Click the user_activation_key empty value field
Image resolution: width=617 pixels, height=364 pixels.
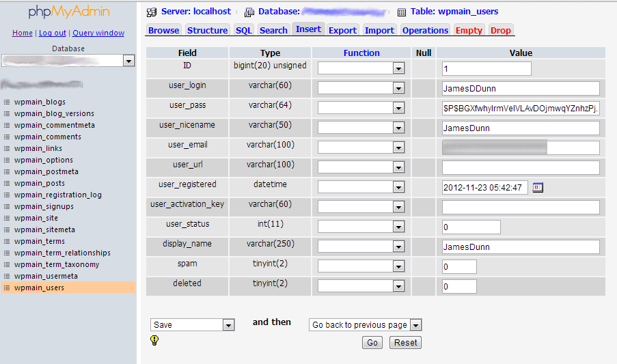coord(521,207)
